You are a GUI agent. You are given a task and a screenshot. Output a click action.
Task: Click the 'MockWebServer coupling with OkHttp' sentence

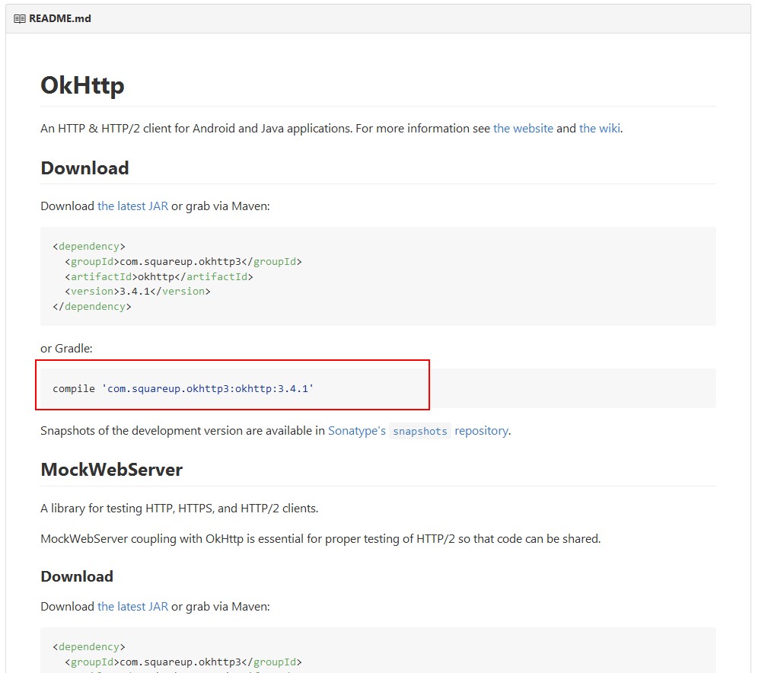click(x=320, y=539)
